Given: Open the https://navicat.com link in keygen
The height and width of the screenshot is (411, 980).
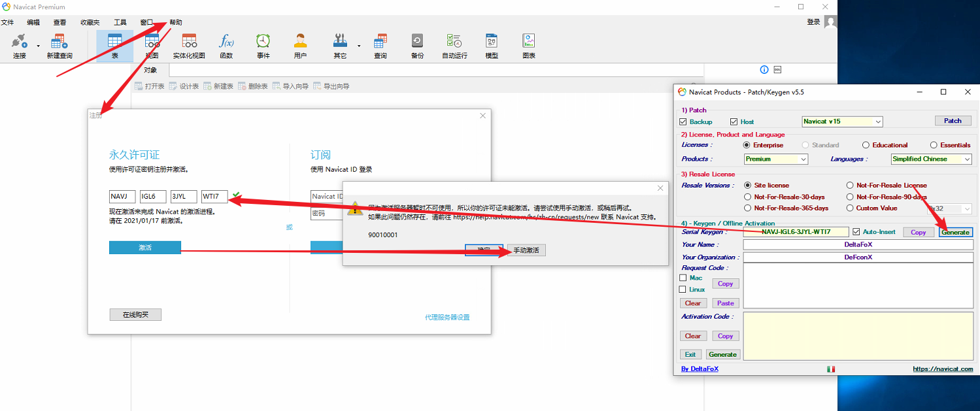Looking at the screenshot, I should click(943, 369).
